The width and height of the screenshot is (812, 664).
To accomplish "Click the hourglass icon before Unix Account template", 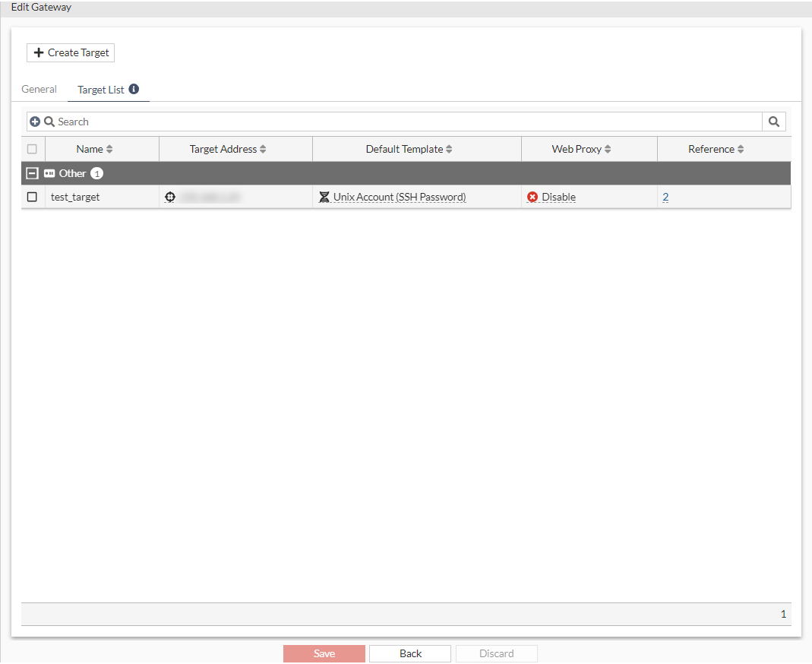I will coord(325,197).
